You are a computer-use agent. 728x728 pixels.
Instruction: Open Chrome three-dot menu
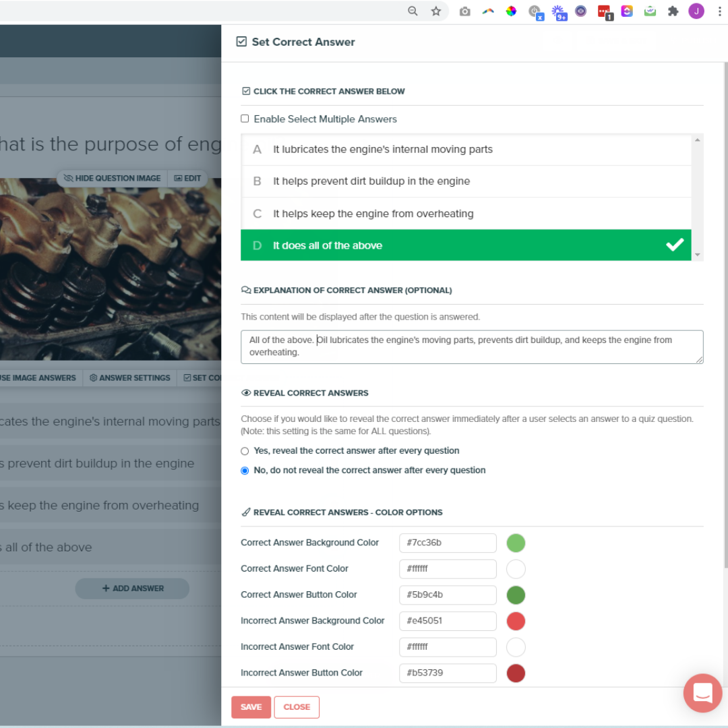720,11
